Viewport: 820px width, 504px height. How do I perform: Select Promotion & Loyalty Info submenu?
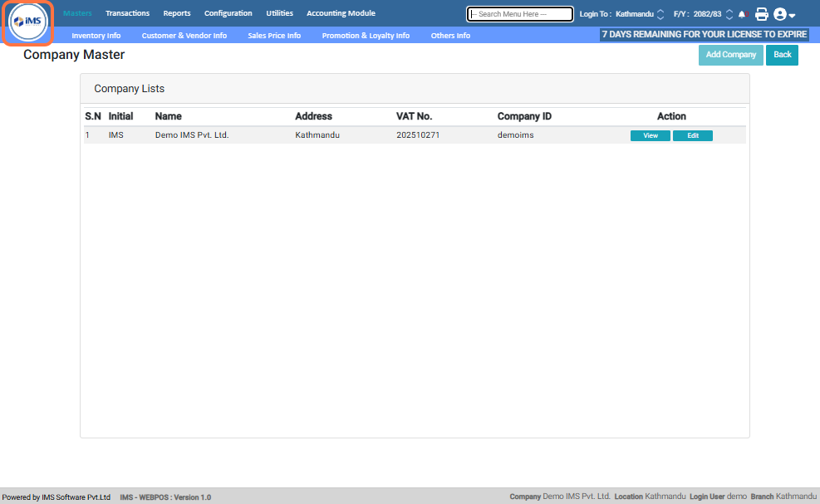366,36
